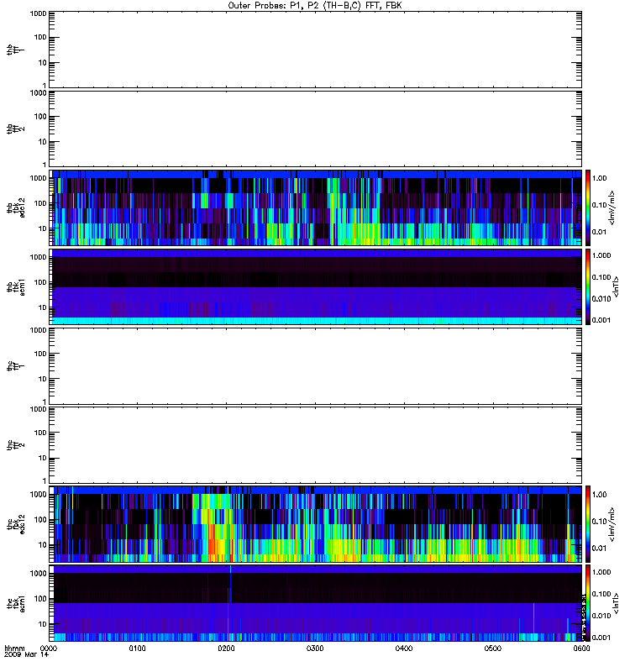Click the "1.000" tick on thb scm1 color bar
The width and height of the screenshot is (630, 672).
click(x=601, y=255)
